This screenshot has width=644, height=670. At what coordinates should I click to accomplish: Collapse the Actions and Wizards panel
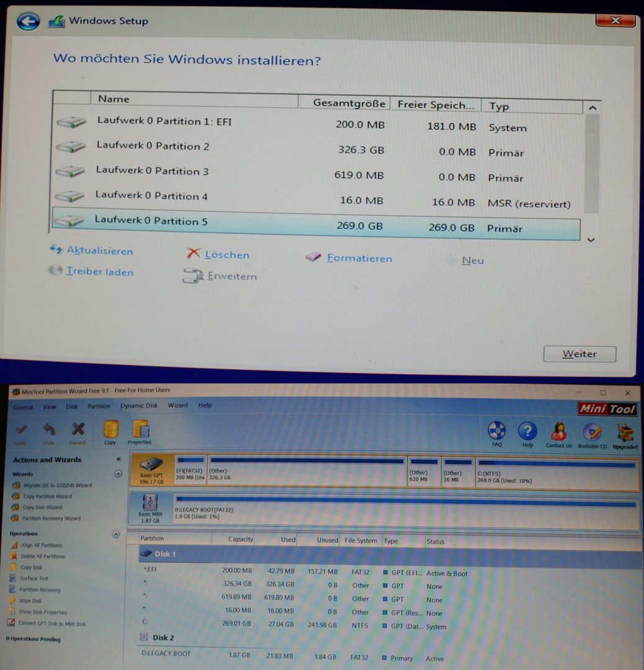point(119,459)
